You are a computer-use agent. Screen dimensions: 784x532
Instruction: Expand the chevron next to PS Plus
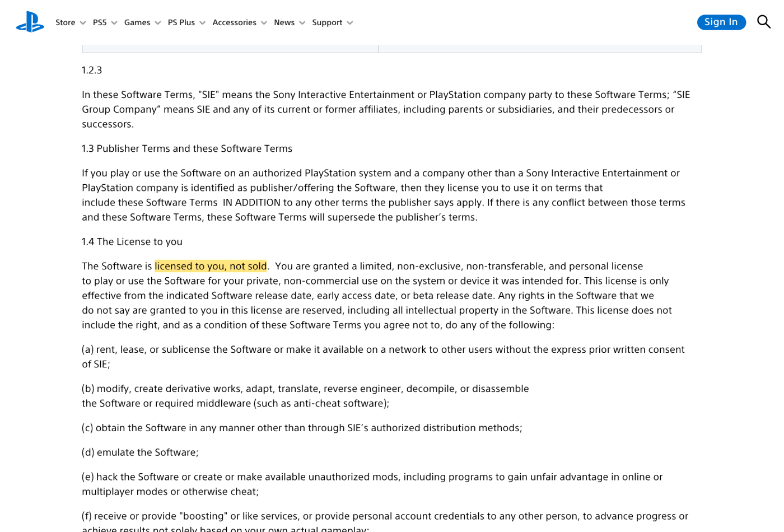pos(203,23)
